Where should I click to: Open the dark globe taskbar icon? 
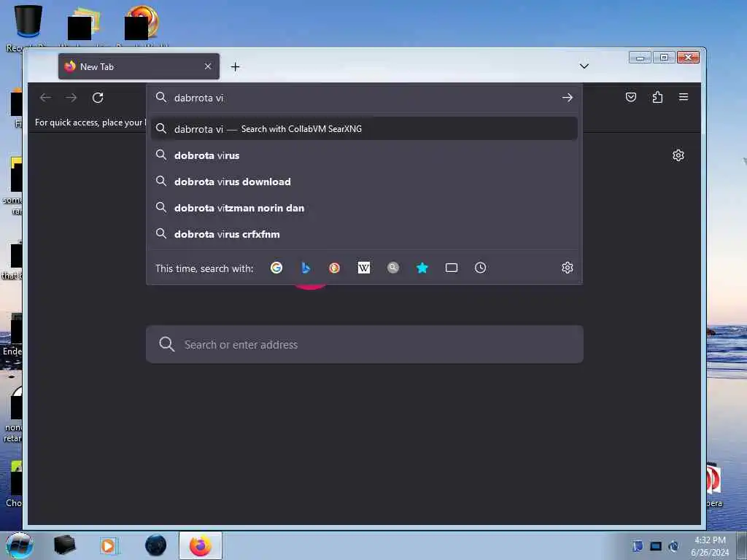(156, 545)
